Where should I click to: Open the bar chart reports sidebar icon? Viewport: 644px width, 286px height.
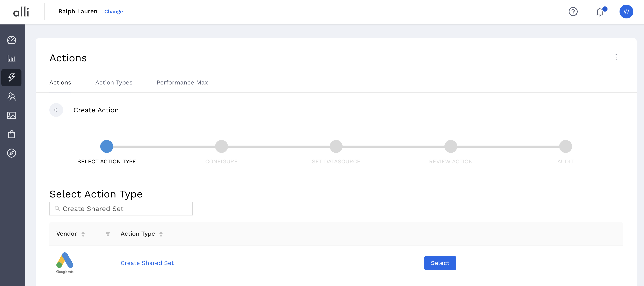[x=12, y=59]
